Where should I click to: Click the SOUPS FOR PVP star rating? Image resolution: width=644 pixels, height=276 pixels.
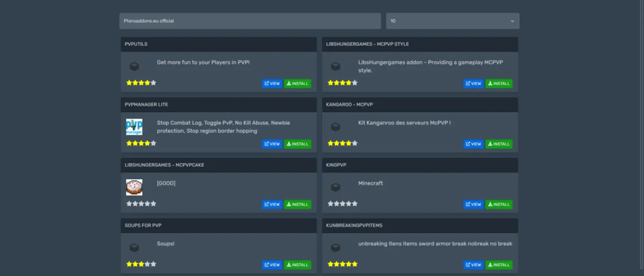click(x=141, y=264)
